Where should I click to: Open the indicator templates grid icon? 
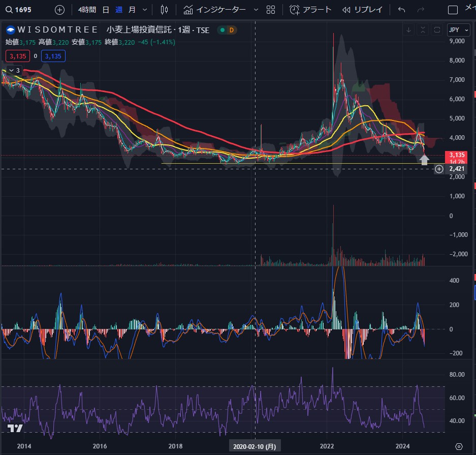pyautogui.click(x=270, y=10)
